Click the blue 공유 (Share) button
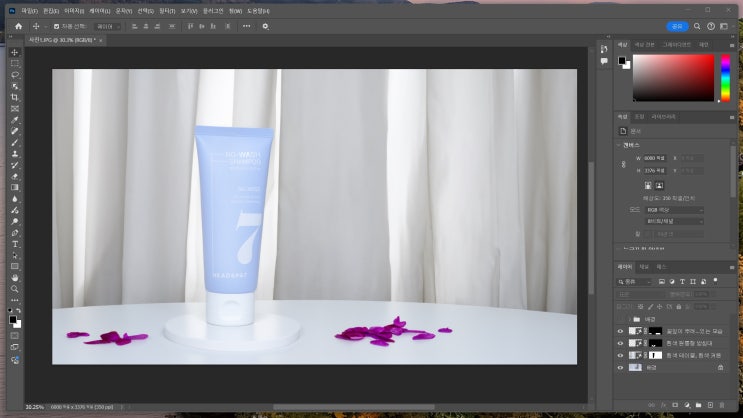 click(677, 27)
